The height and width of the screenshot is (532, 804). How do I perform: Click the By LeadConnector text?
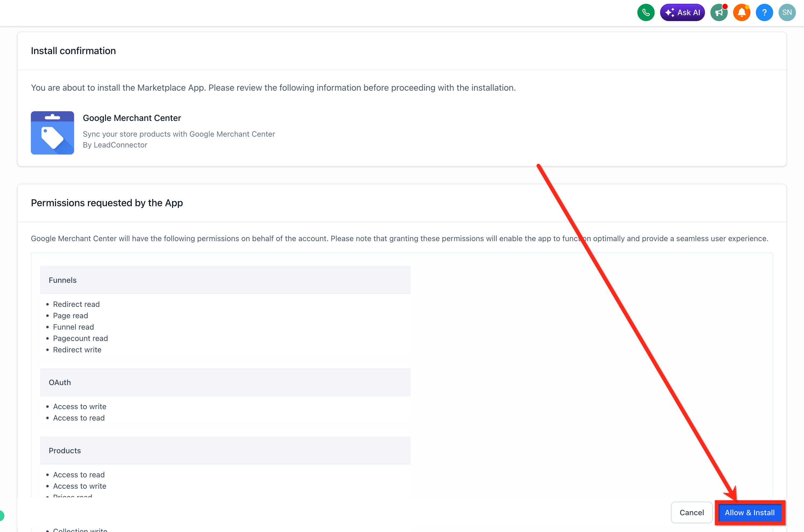[x=115, y=145]
